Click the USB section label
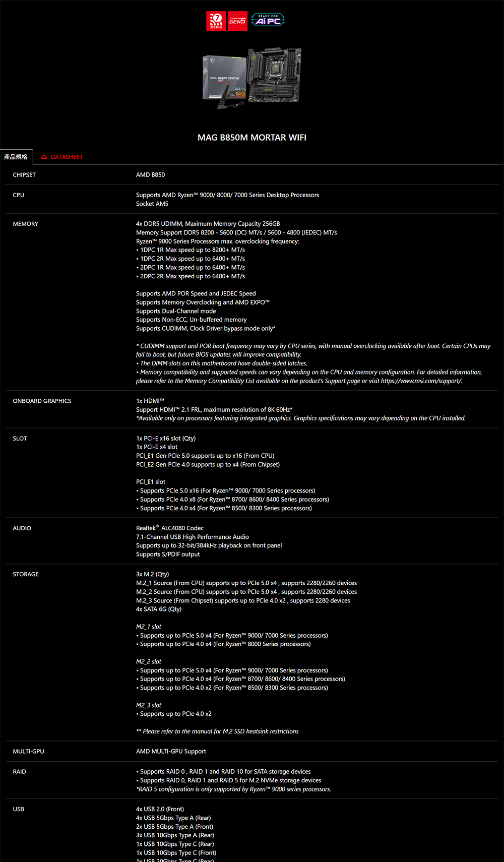This screenshot has height=862, width=504. coord(18,809)
